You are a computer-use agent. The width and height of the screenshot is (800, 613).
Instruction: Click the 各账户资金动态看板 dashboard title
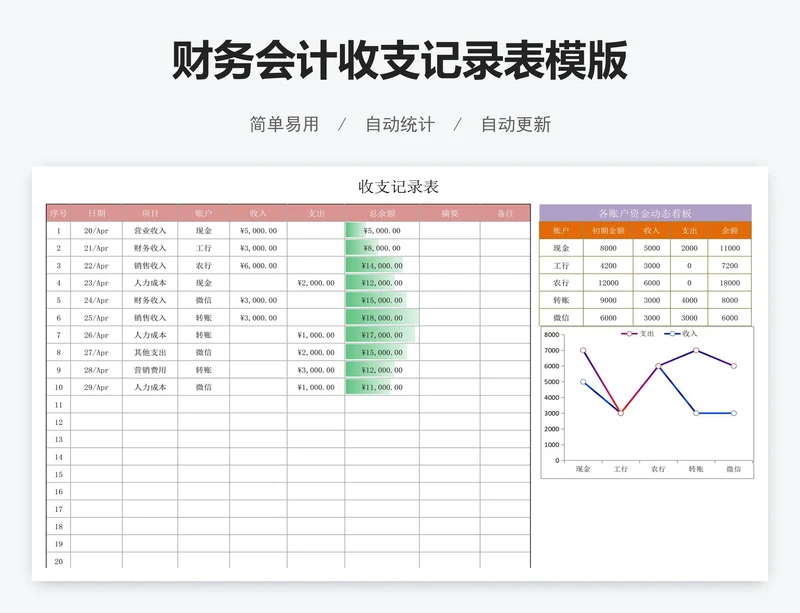tap(645, 213)
